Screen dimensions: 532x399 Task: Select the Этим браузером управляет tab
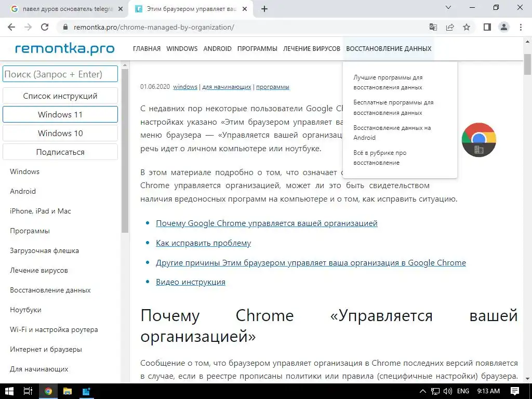pyautogui.click(x=191, y=9)
